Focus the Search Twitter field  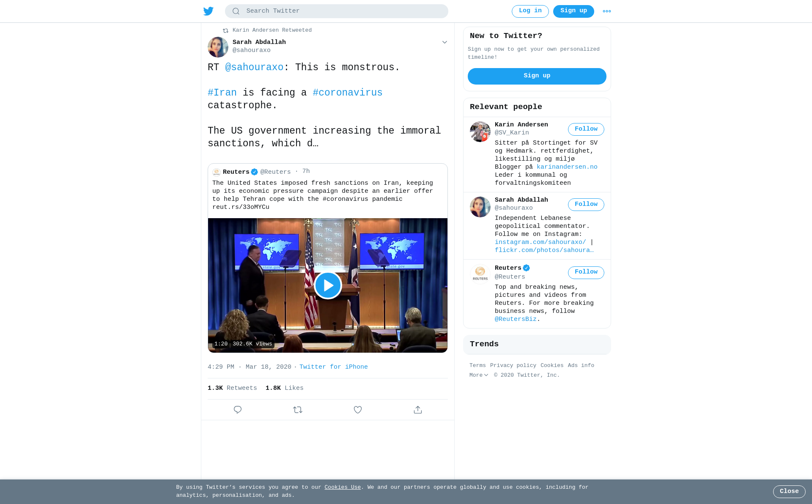336,11
